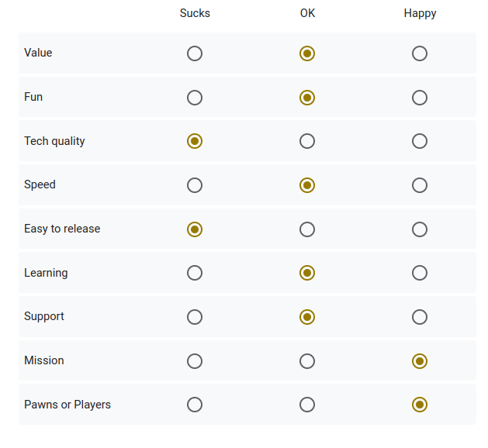Select Sucks for Pawns or Players
The width and height of the screenshot is (488, 448).
[x=195, y=405]
